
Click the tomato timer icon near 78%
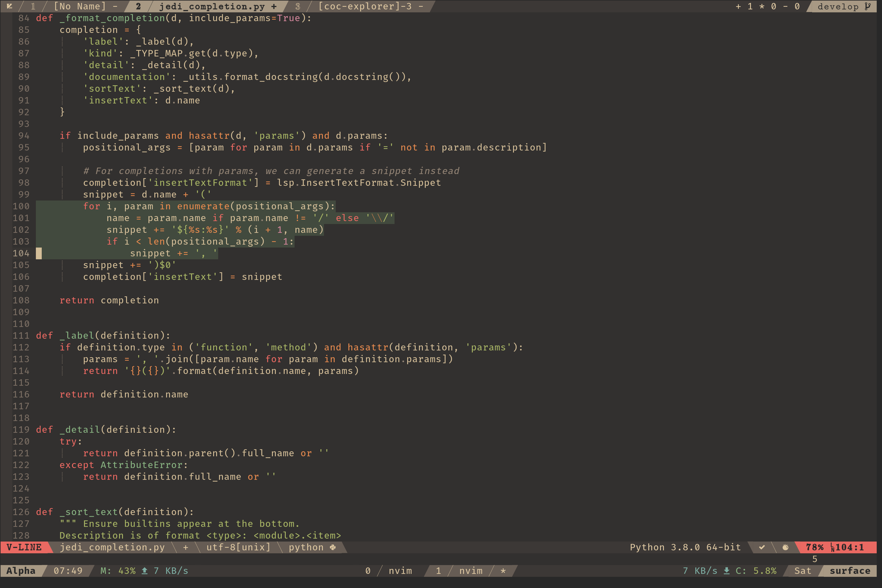point(786,547)
